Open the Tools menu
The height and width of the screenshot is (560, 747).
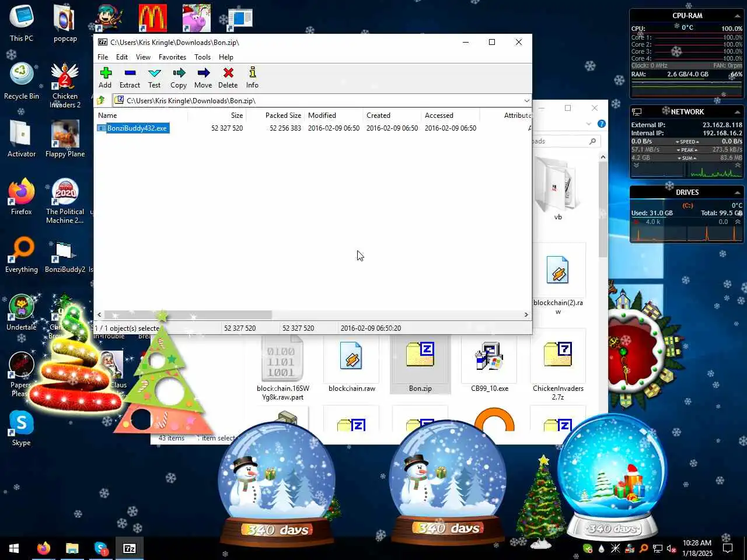(x=203, y=57)
